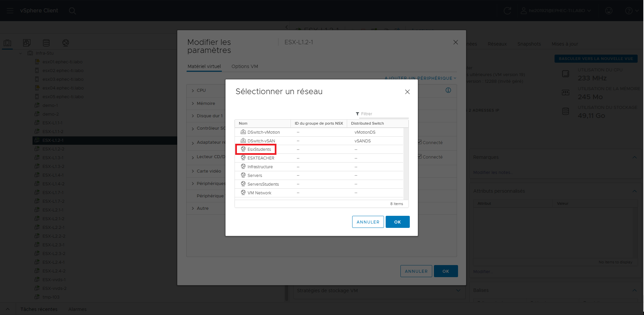Close the Modifier les paramètres dialog
The width and height of the screenshot is (644, 315).
click(x=456, y=42)
